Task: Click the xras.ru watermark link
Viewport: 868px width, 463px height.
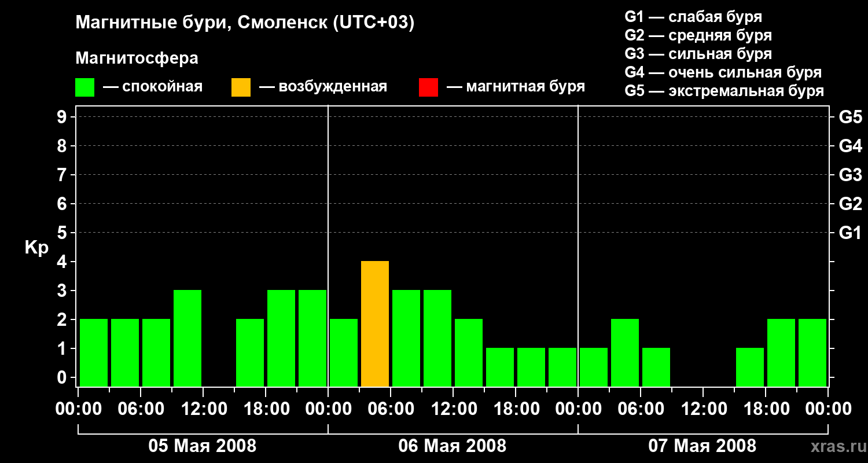Action: pos(836,446)
